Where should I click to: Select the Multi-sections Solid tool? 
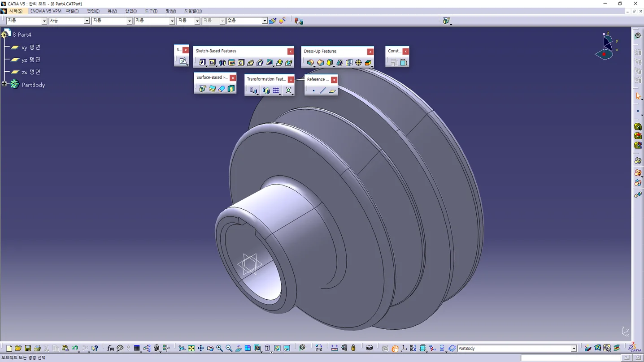279,63
